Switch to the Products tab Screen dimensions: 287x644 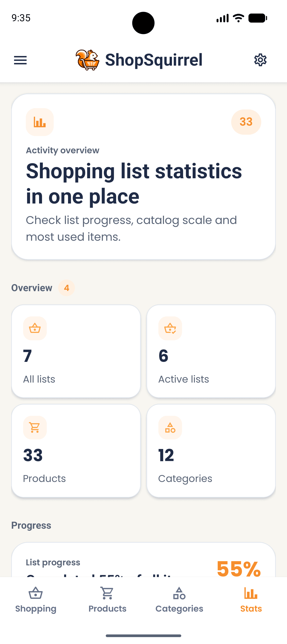pyautogui.click(x=107, y=600)
